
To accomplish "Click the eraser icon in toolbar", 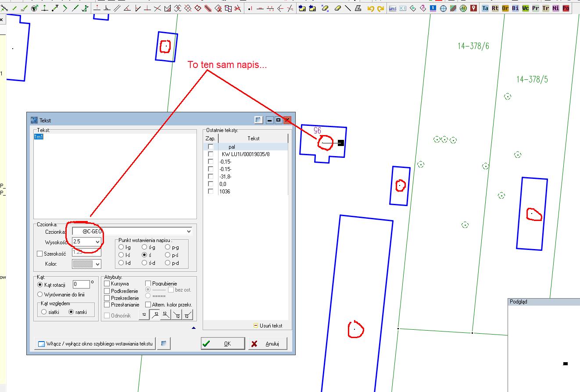I will pos(337,8).
